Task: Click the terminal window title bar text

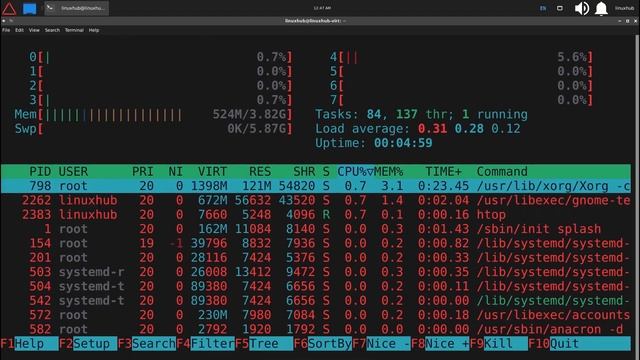Action: 315,20
